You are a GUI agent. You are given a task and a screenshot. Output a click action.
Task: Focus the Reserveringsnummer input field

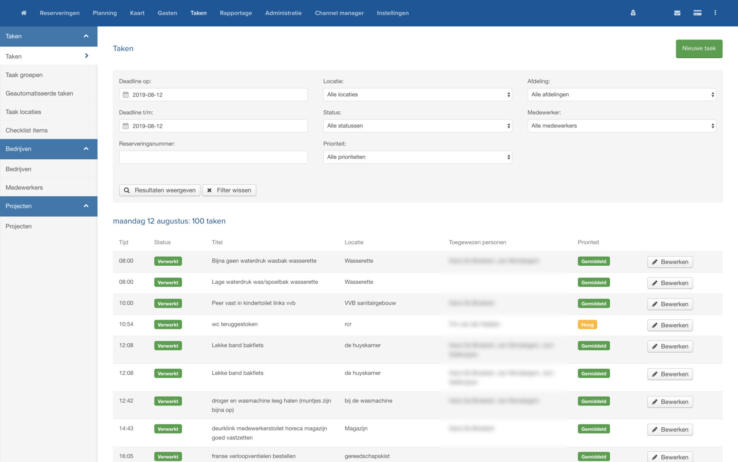[x=213, y=157]
